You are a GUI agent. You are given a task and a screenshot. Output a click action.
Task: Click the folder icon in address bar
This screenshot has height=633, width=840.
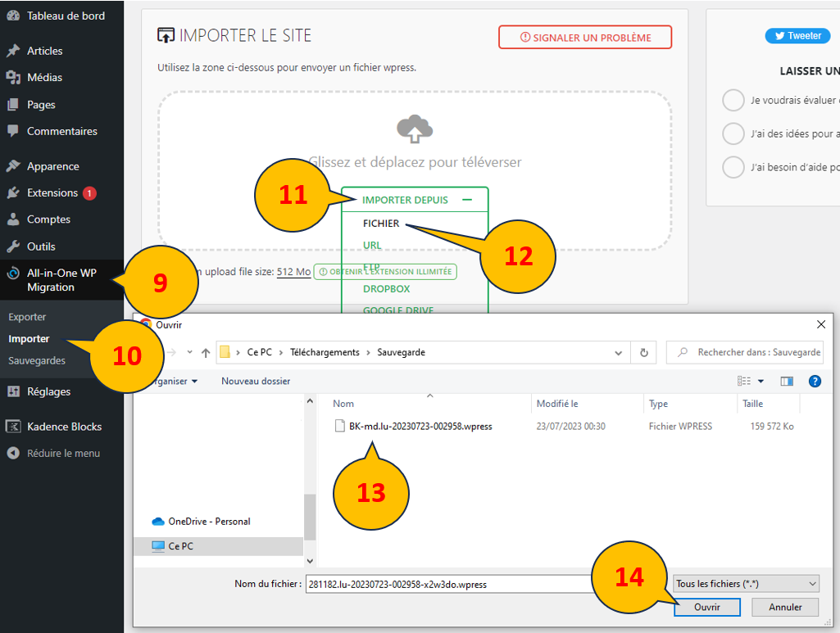pos(225,352)
